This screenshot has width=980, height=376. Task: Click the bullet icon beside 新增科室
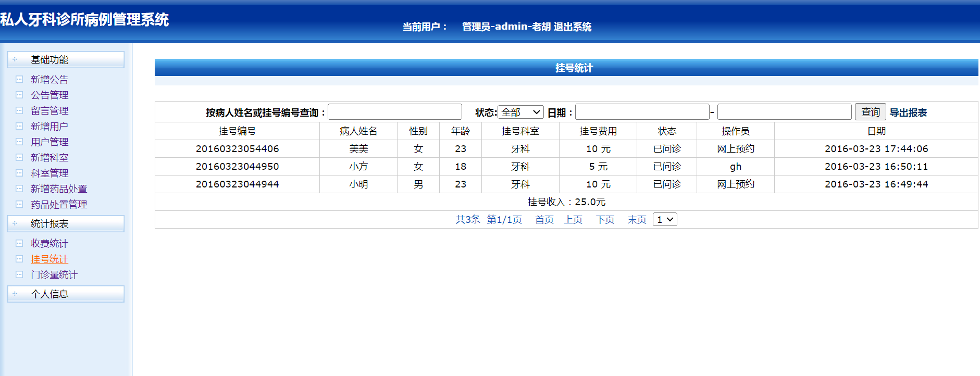click(19, 157)
